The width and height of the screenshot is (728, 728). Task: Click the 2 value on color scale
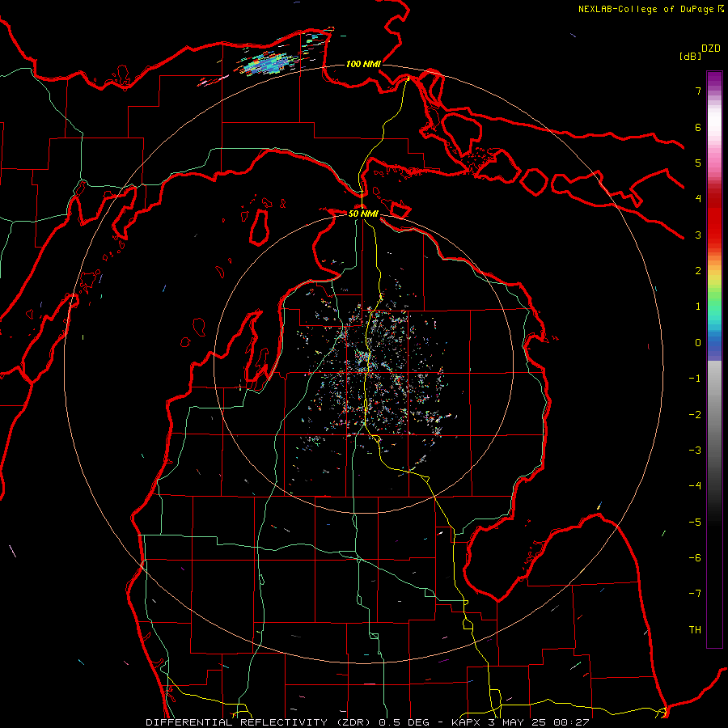pos(698,271)
